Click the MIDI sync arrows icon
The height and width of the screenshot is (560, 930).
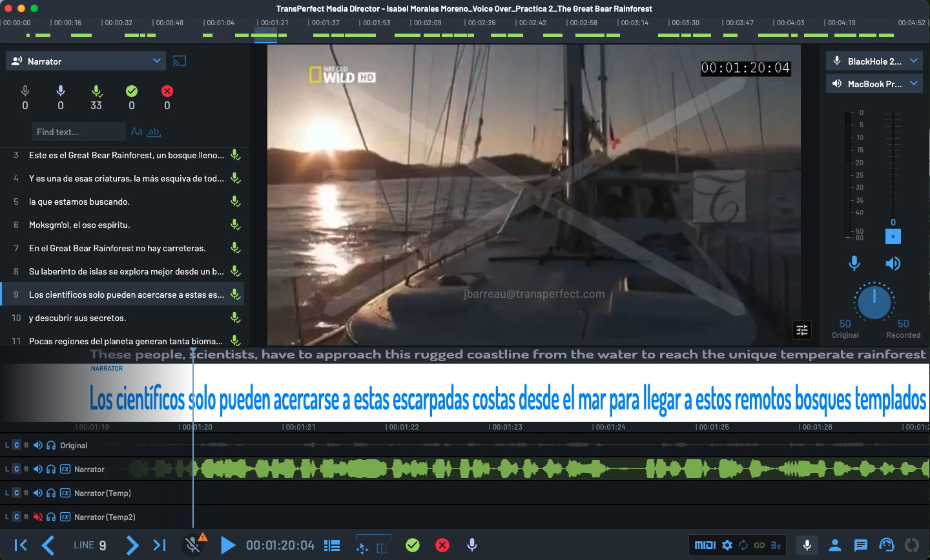point(743,545)
